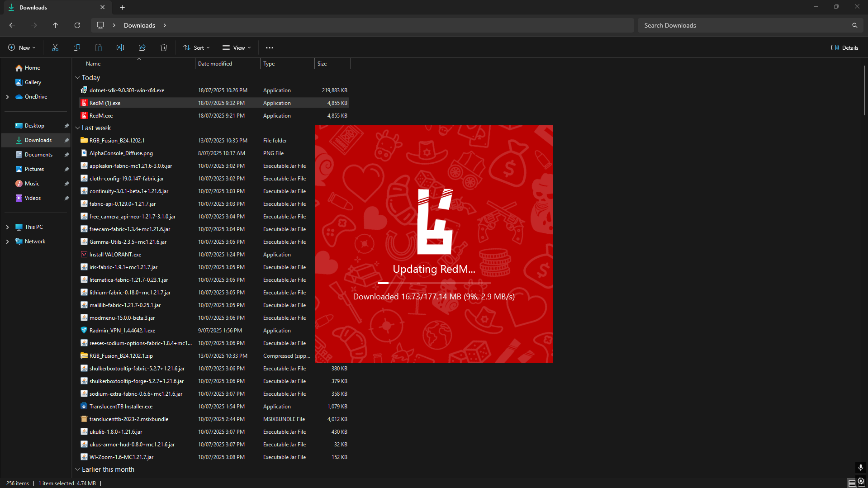Click the dotnet-sdk installer file icon
This screenshot has width=868, height=488.
click(x=84, y=90)
